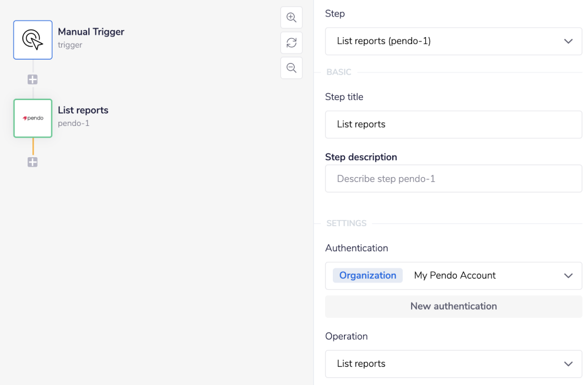This screenshot has width=588, height=385.
Task: Select the Manual Trigger node icon
Action: pos(32,39)
